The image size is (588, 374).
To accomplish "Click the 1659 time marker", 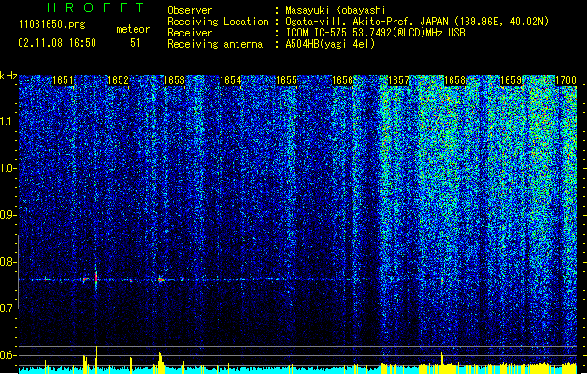I will pos(510,80).
